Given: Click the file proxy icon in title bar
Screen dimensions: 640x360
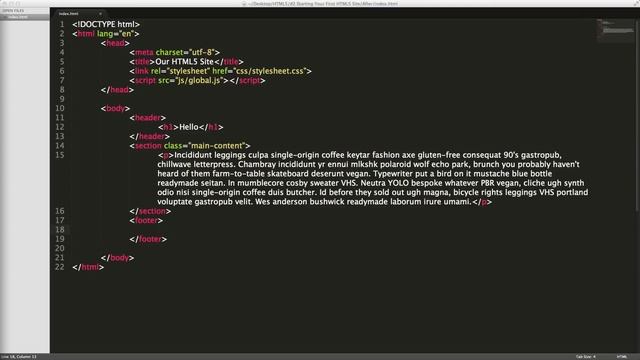Looking at the screenshot, I should click(244, 4).
